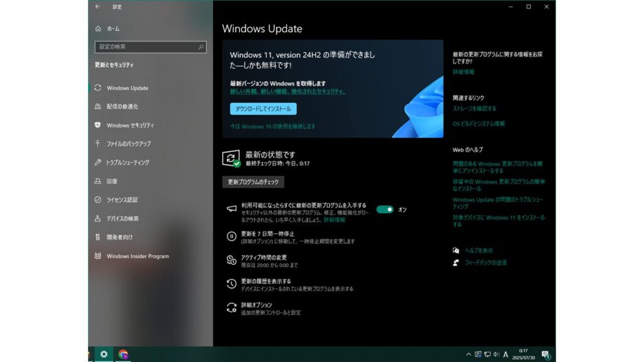Open Windows Update の問題のトラブルシューティング link
This screenshot has height=362, width=644.
coord(498,203)
